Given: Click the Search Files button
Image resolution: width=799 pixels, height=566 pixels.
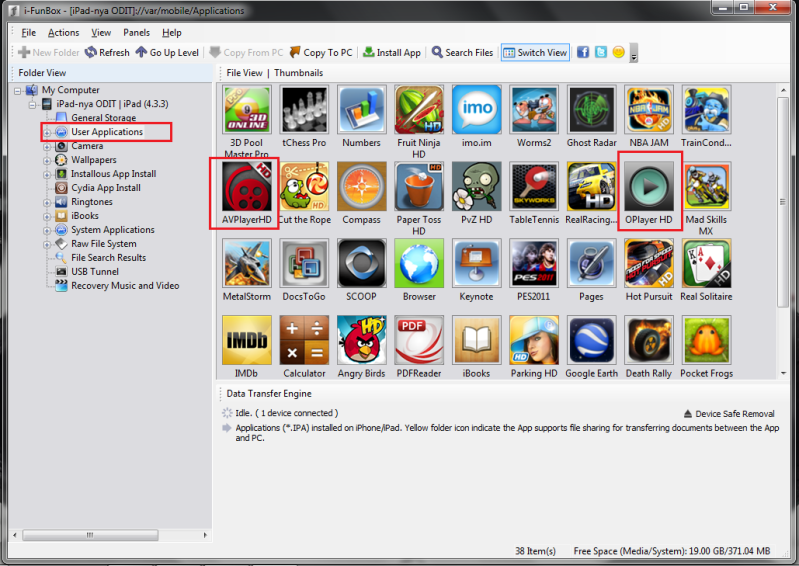Looking at the screenshot, I should click(x=463, y=52).
